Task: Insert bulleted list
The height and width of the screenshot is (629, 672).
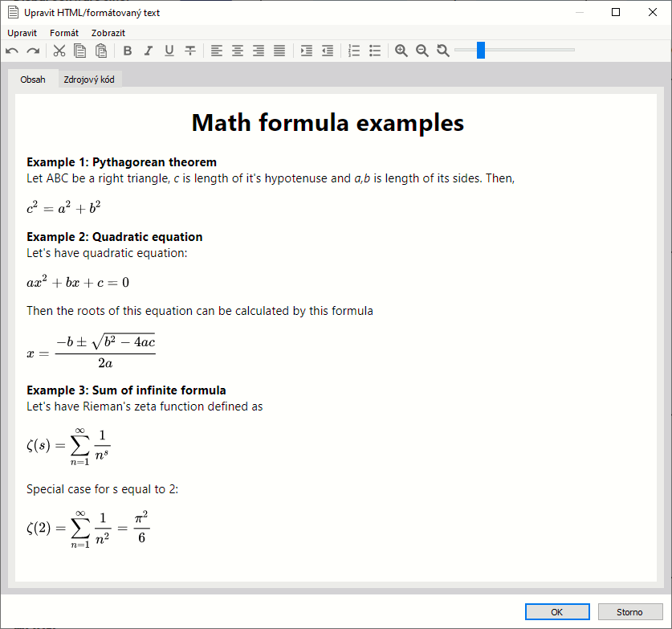Action: [375, 51]
